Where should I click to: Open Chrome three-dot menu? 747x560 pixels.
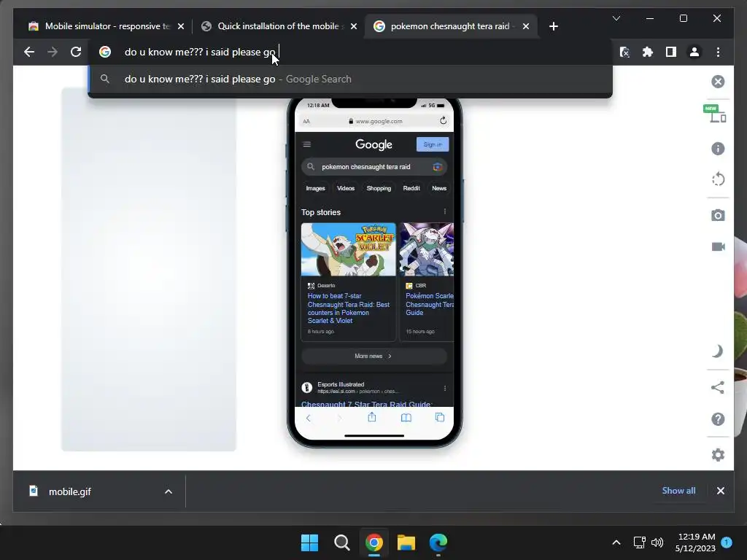click(718, 52)
